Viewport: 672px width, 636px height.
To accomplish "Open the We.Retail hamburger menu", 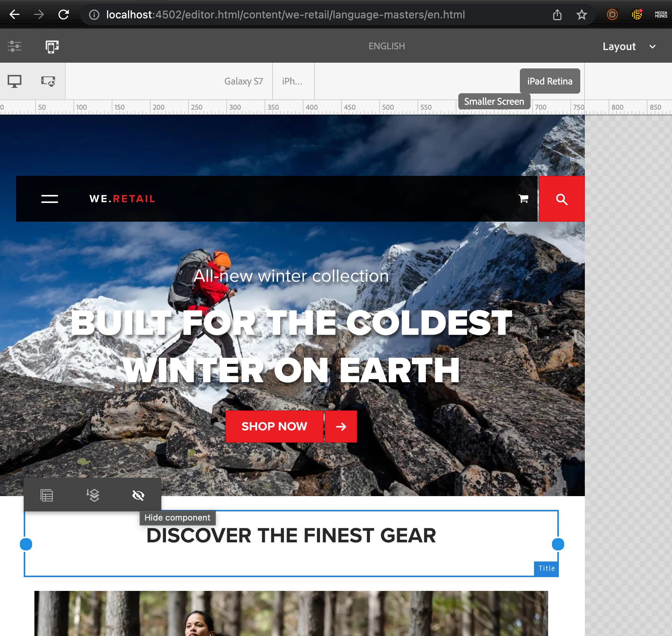I will point(50,199).
